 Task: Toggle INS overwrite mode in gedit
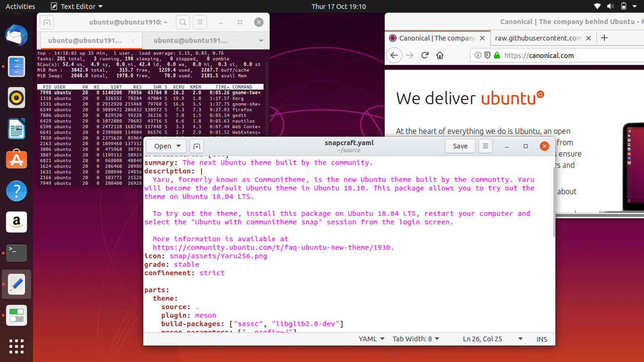coord(541,339)
